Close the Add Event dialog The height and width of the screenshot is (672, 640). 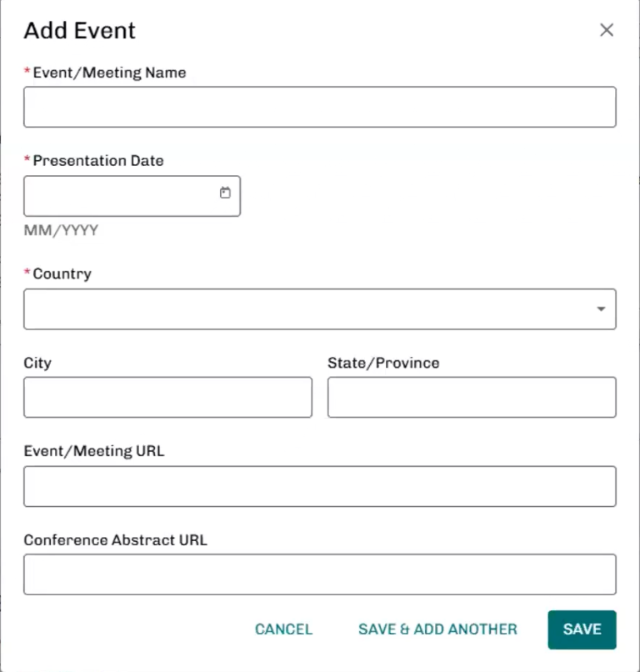point(607,30)
